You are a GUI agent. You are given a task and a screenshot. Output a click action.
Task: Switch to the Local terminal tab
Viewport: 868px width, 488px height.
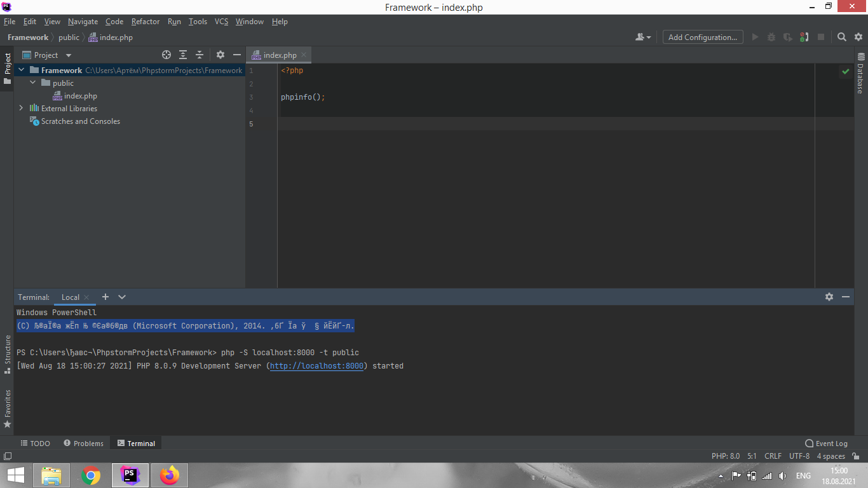[x=70, y=297]
